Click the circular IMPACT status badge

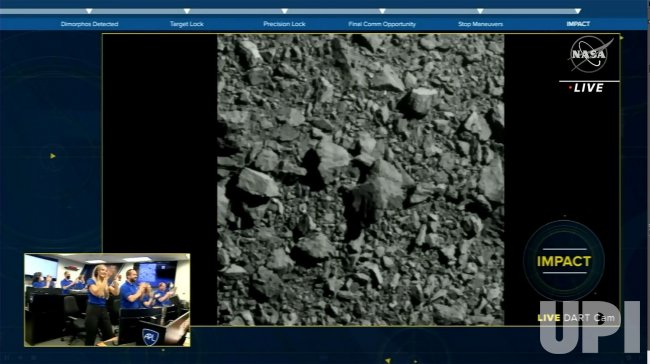click(564, 261)
